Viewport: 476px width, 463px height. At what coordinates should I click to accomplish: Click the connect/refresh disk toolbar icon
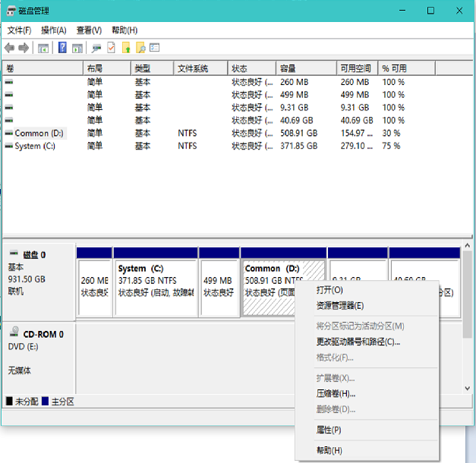96,48
